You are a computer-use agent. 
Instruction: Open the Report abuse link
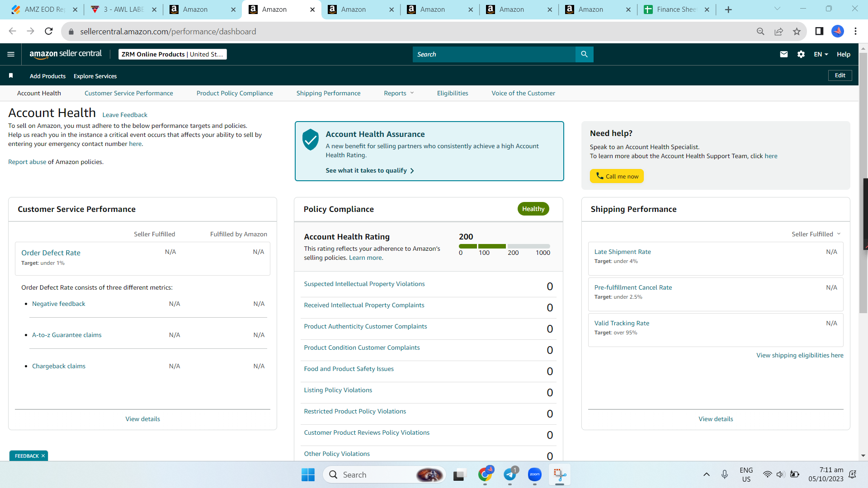click(27, 162)
